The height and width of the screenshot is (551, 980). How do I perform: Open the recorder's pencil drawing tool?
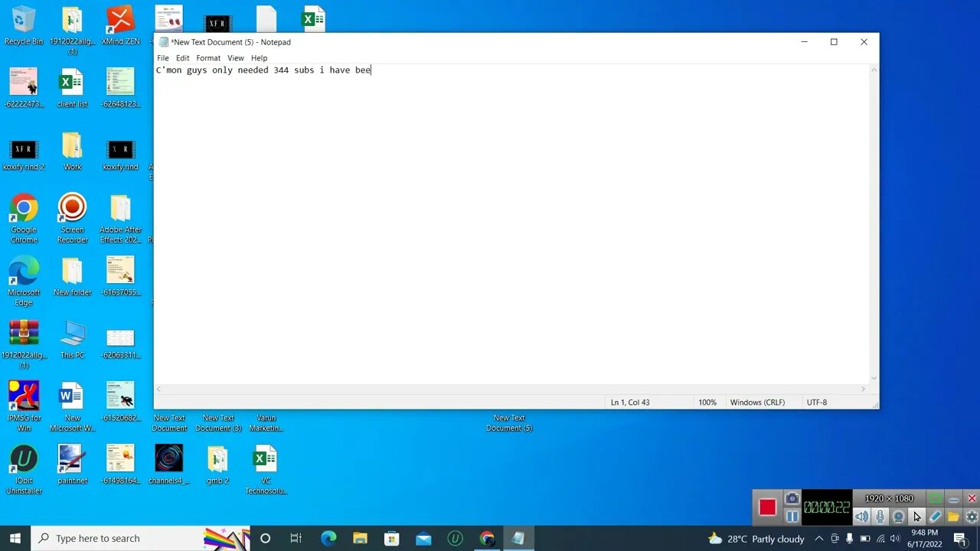click(936, 517)
